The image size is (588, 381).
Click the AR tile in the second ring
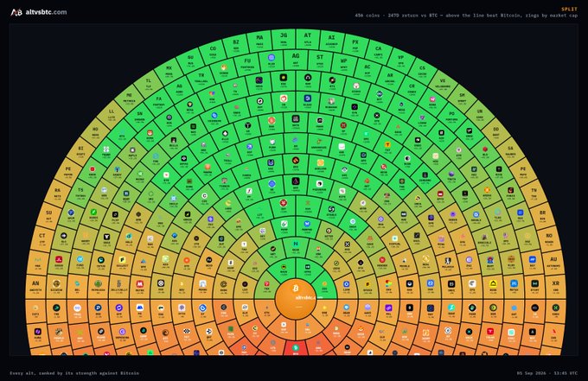(390, 77)
